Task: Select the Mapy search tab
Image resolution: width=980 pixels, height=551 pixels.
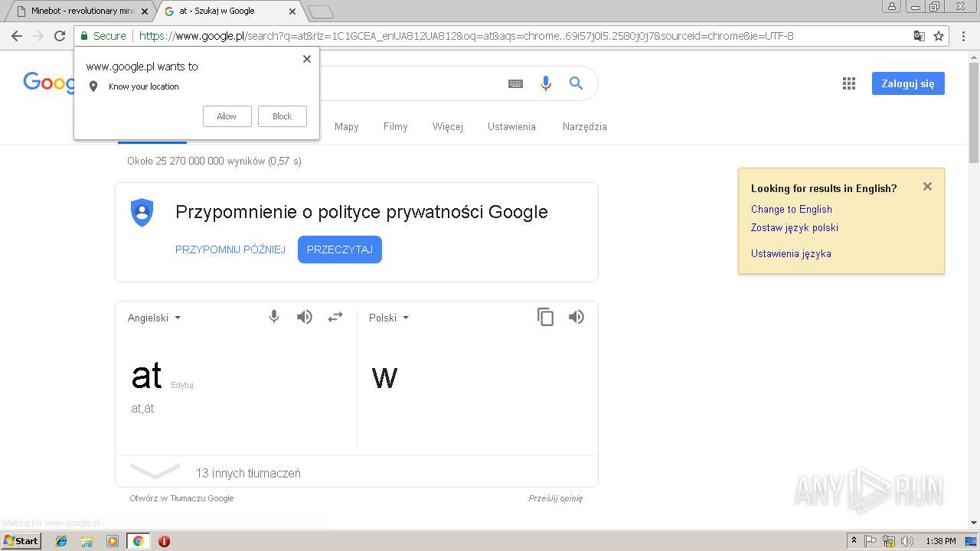Action: pyautogui.click(x=346, y=127)
